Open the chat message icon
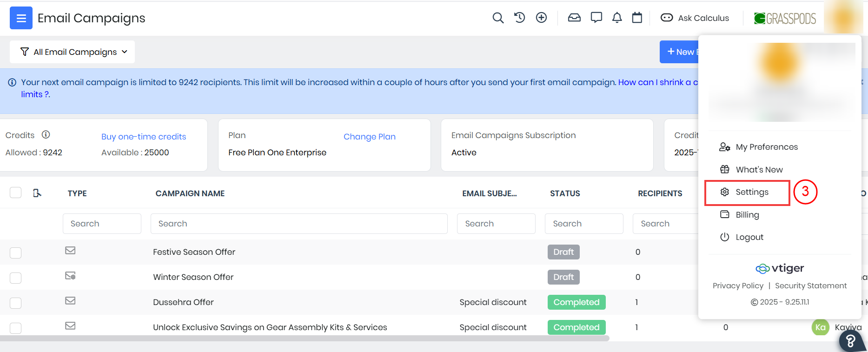 [596, 18]
